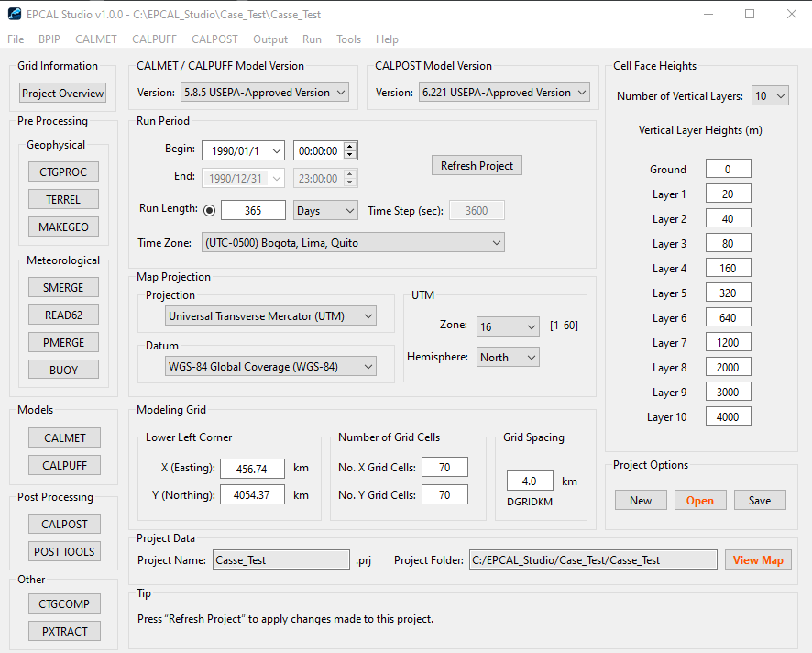Click the No. Y Grid Cells field

(444, 494)
